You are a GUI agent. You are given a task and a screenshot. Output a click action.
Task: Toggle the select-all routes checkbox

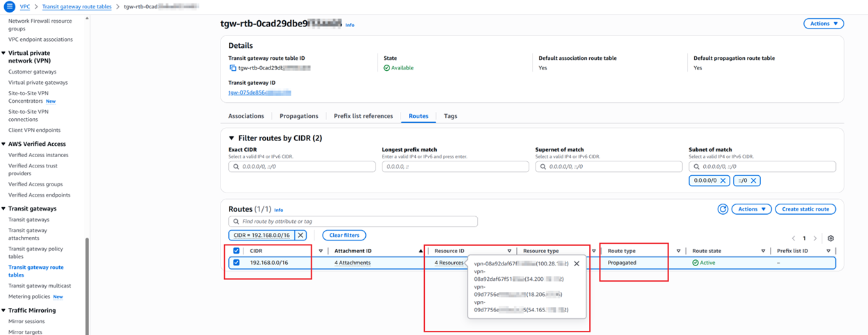coord(236,251)
